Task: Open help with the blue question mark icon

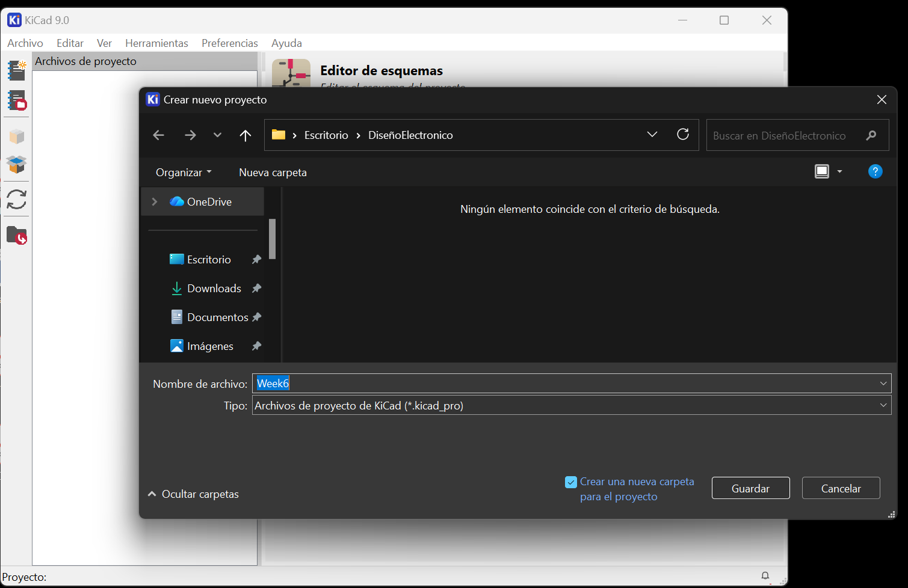Action: [x=876, y=172]
